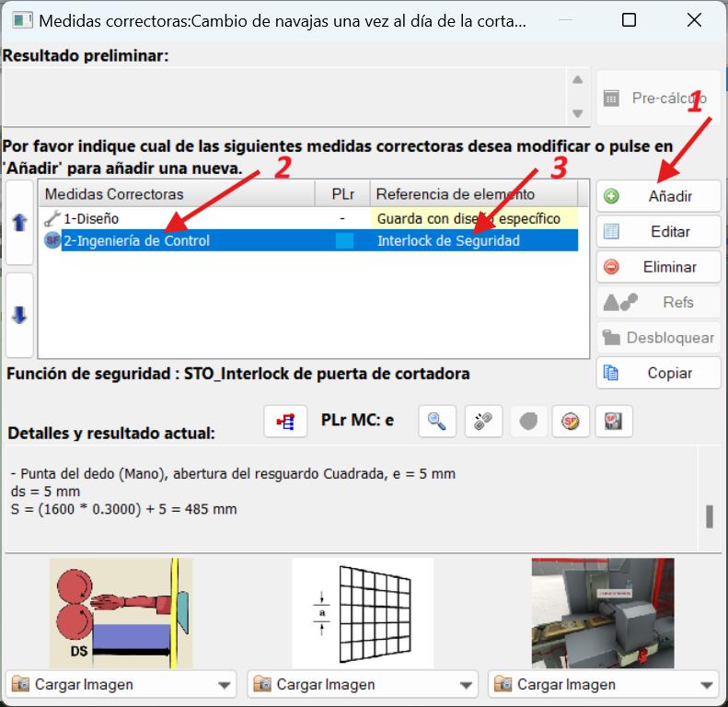Click the S = (1600 * 0.3000) formula line
728x707 pixels.
123,509
